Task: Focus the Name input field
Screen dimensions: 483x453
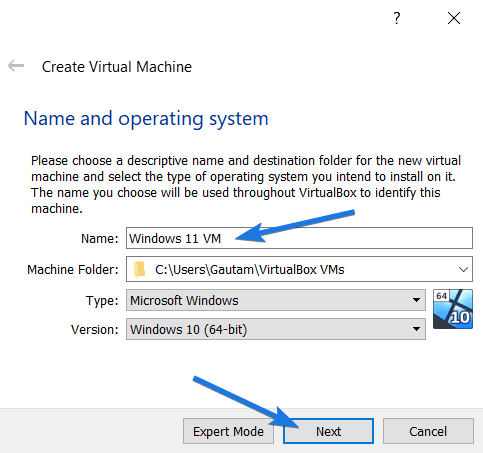Action: coord(299,238)
